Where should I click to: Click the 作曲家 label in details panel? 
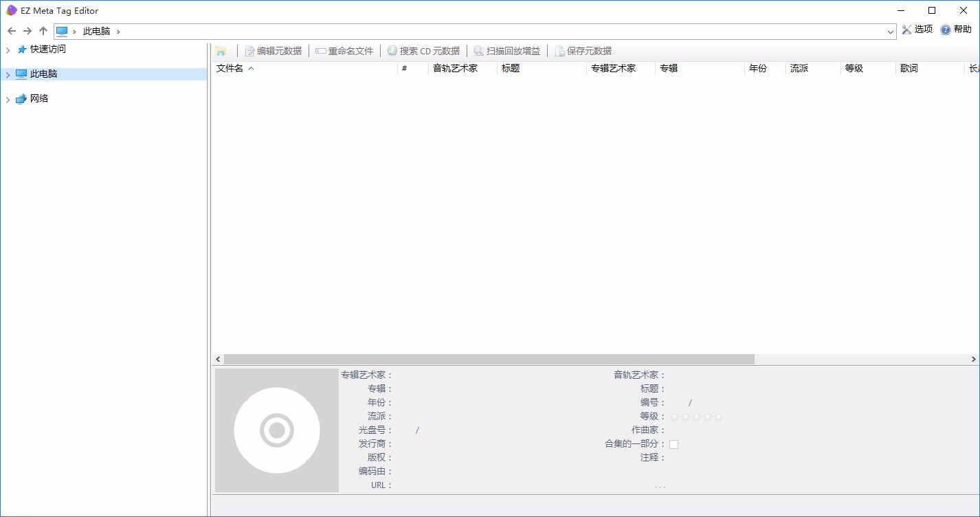click(x=649, y=430)
